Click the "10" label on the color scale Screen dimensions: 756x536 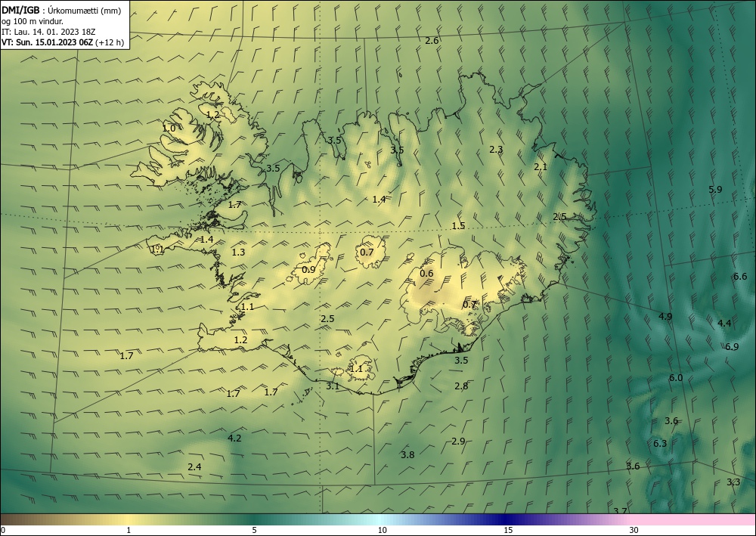coord(382,530)
